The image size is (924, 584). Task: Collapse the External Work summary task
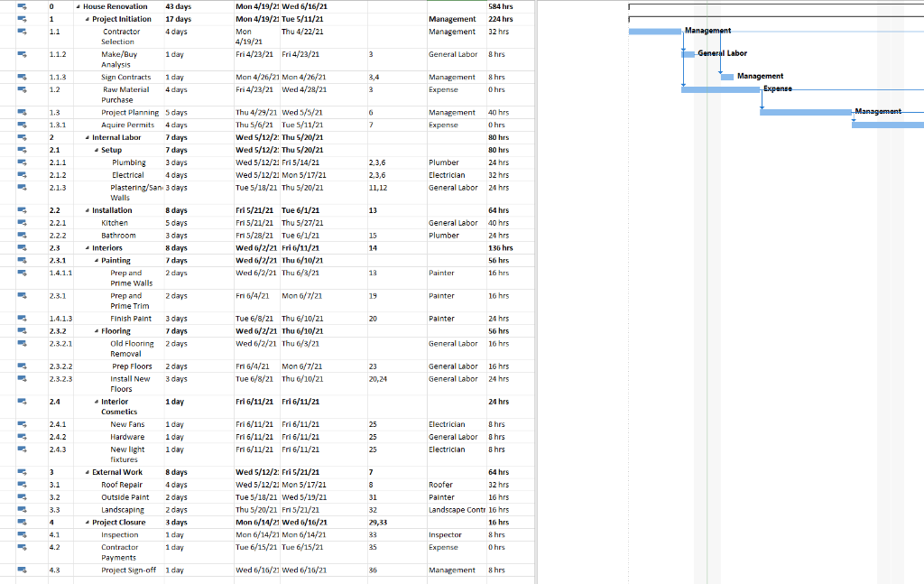[88, 472]
